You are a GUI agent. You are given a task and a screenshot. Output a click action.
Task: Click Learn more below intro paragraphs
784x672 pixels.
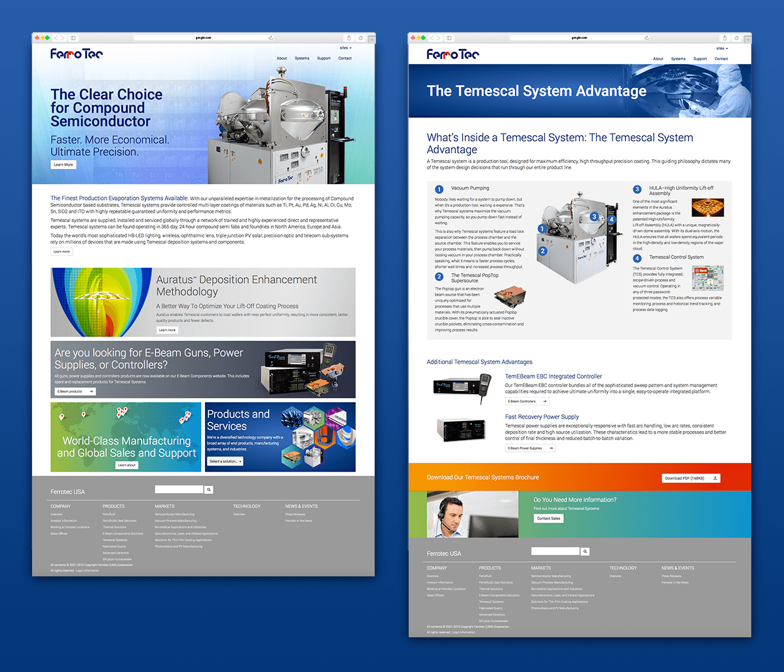pyautogui.click(x=62, y=252)
